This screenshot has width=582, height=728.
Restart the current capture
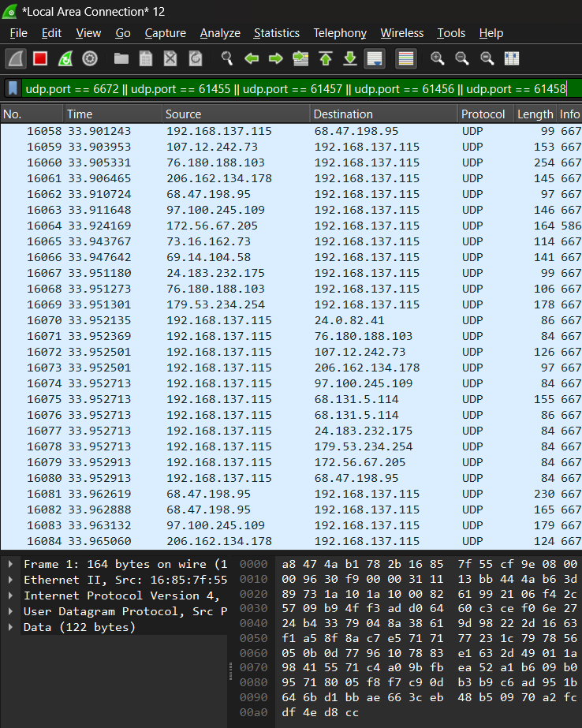pyautogui.click(x=65, y=59)
